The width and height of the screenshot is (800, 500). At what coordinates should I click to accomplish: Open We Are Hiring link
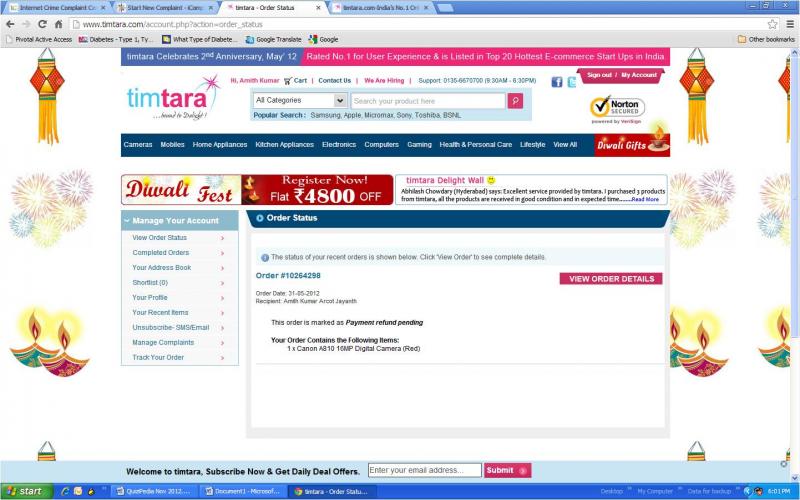[384, 81]
